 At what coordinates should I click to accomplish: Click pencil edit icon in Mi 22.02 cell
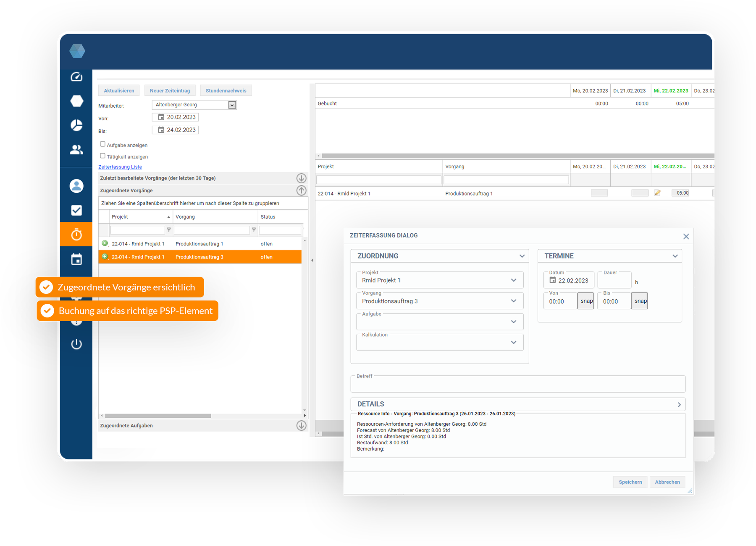pos(657,193)
